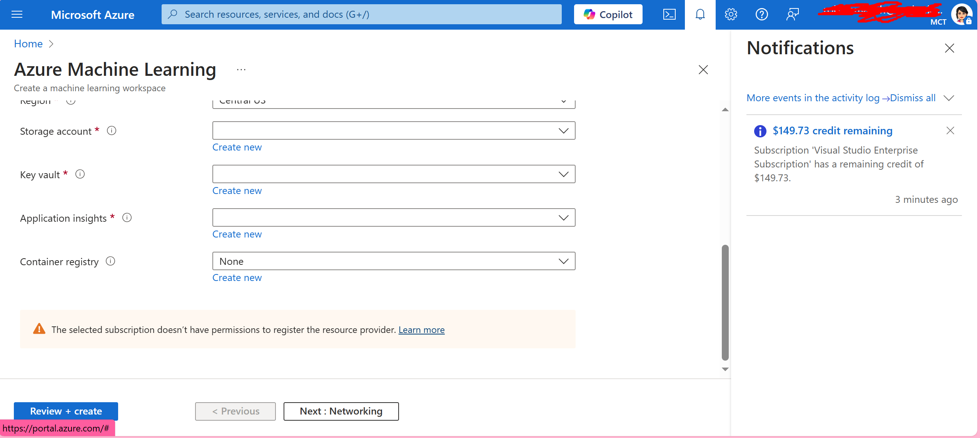Open the notifications bell icon
This screenshot has height=438, width=980.
pyautogui.click(x=700, y=15)
